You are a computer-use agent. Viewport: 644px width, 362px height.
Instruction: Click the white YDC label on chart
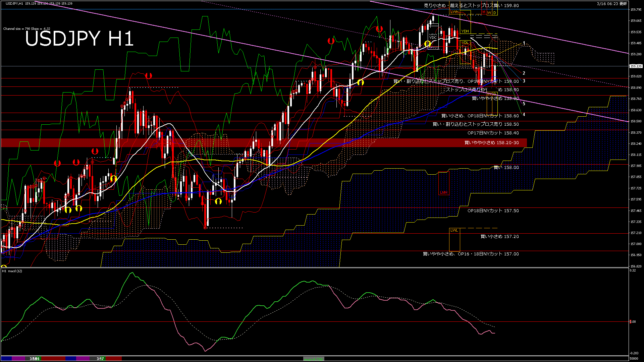(x=433, y=38)
